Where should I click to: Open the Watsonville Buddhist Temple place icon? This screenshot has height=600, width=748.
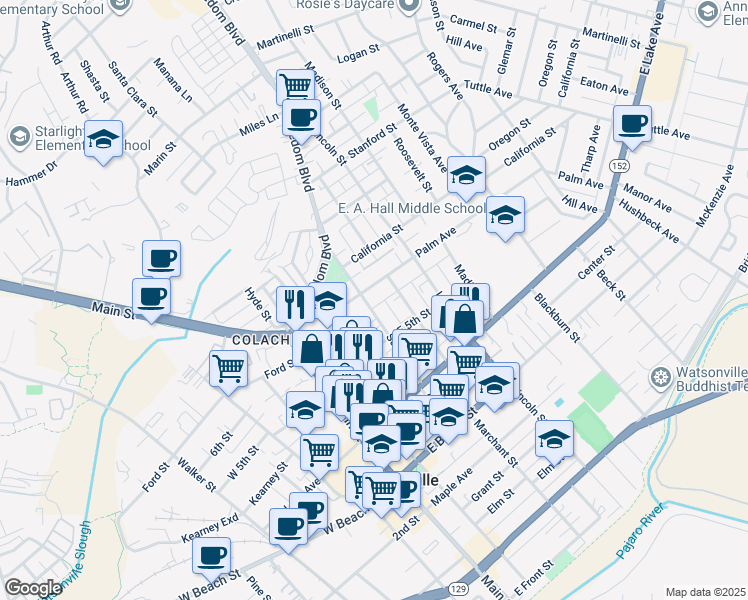(x=662, y=379)
